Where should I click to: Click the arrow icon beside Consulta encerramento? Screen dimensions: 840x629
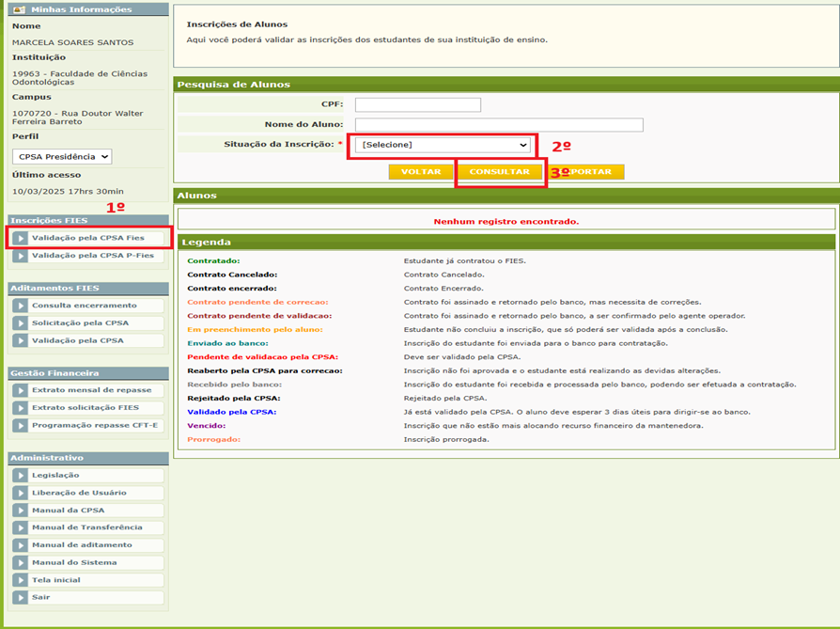click(x=21, y=306)
